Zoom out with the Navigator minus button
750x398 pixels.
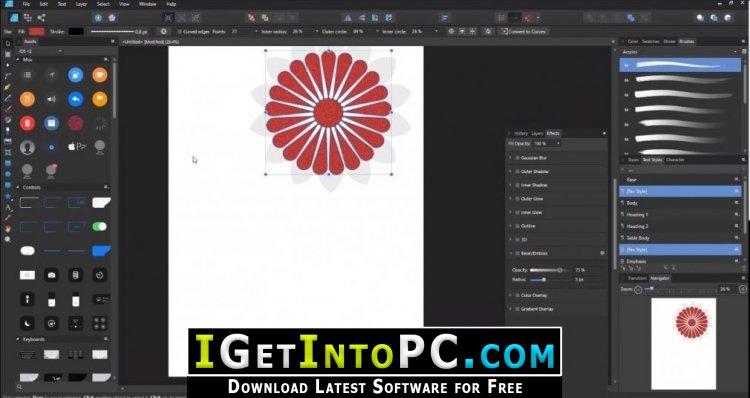tap(638, 289)
